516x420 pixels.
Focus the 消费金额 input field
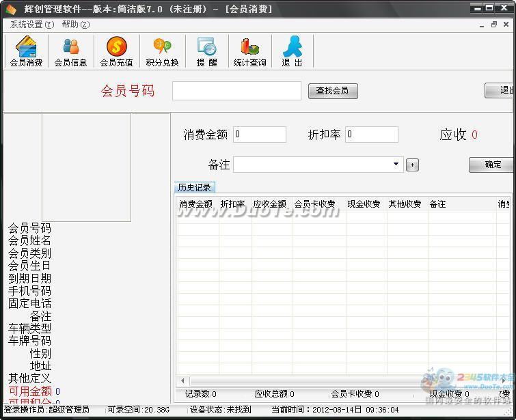pos(259,135)
